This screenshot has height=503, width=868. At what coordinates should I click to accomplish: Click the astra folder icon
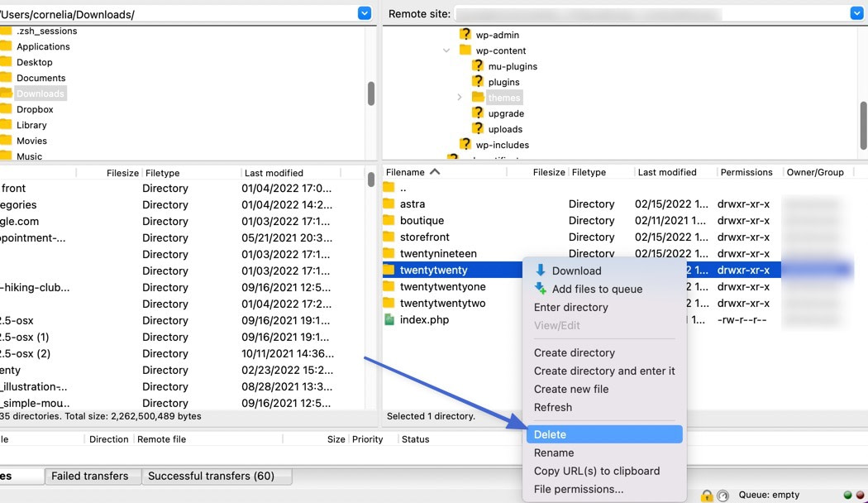(x=389, y=204)
